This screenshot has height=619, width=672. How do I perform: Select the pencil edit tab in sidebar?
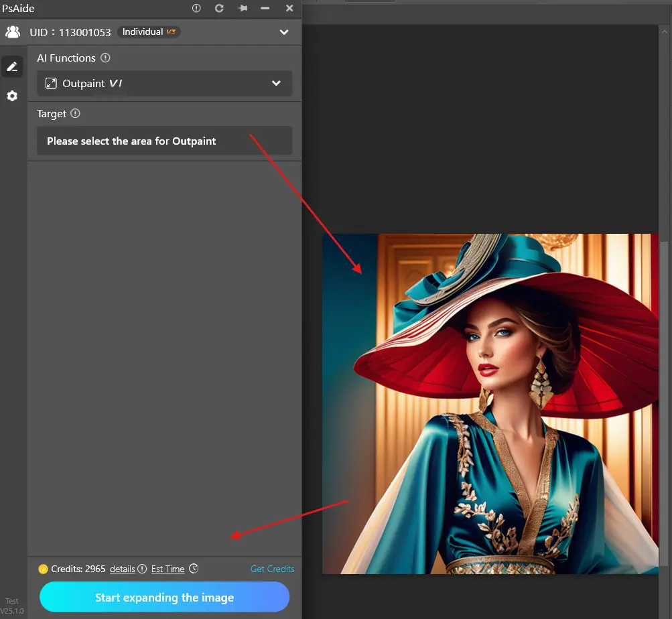12,66
